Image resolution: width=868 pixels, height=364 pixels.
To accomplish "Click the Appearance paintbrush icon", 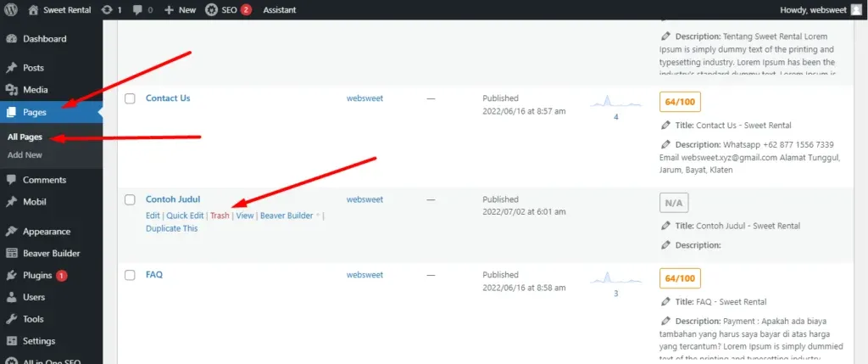I will coord(11,232).
